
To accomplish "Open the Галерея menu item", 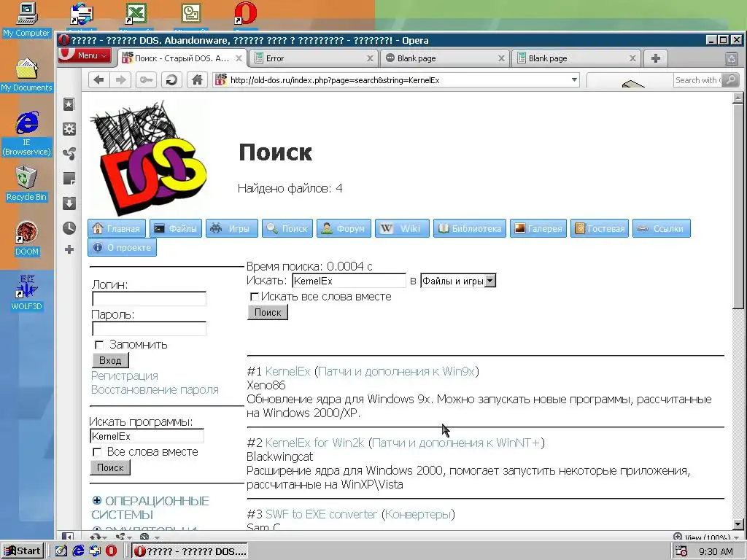I will [538, 228].
